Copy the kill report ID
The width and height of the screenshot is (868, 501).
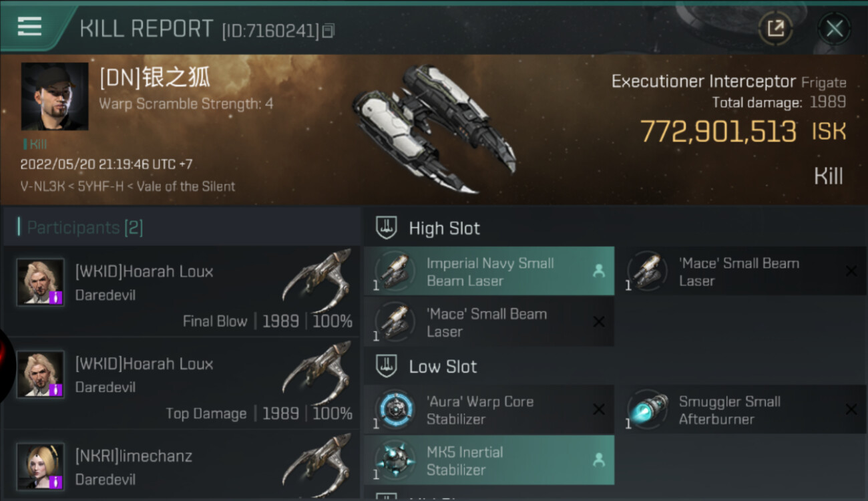[328, 31]
